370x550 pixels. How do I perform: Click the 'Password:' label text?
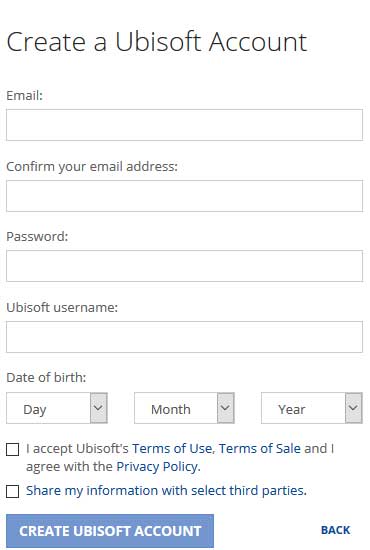coord(37,236)
